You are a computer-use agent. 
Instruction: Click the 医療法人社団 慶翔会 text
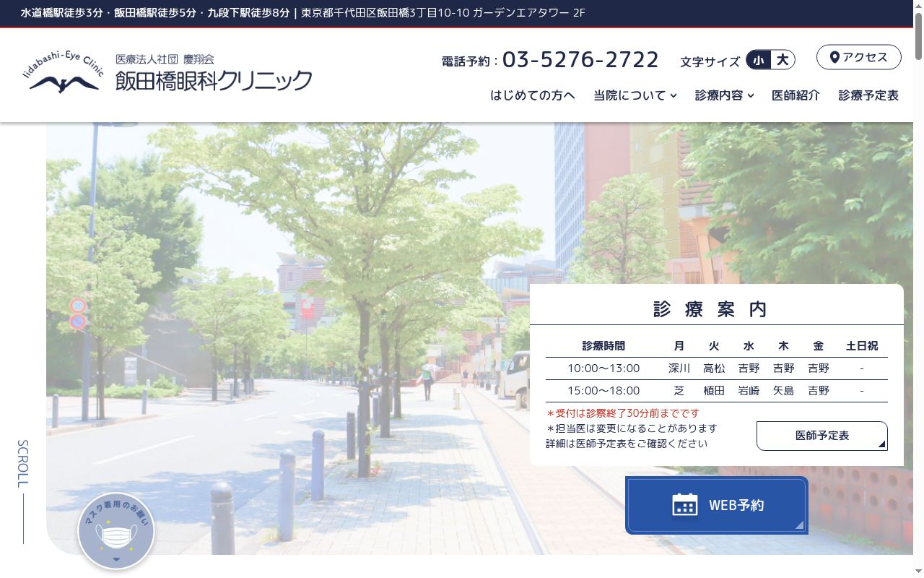pyautogui.click(x=165, y=59)
